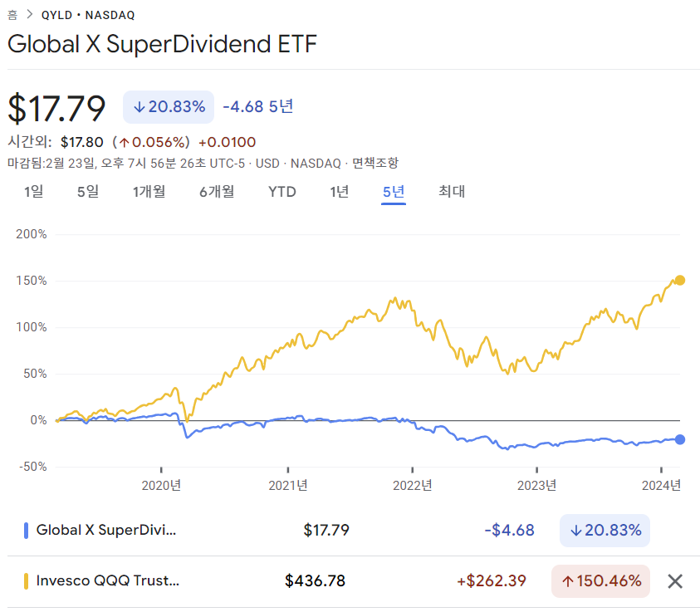Open the 최대 range tab

tap(452, 192)
